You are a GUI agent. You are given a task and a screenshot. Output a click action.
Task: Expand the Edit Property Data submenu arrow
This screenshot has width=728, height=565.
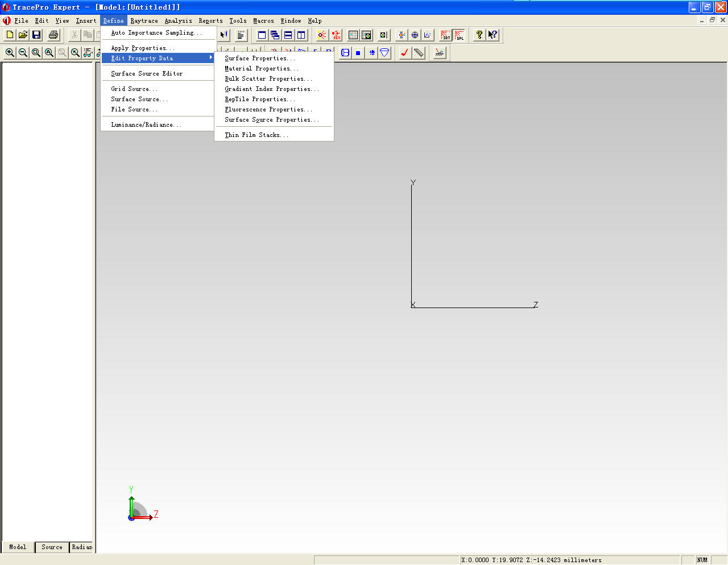pyautogui.click(x=210, y=57)
